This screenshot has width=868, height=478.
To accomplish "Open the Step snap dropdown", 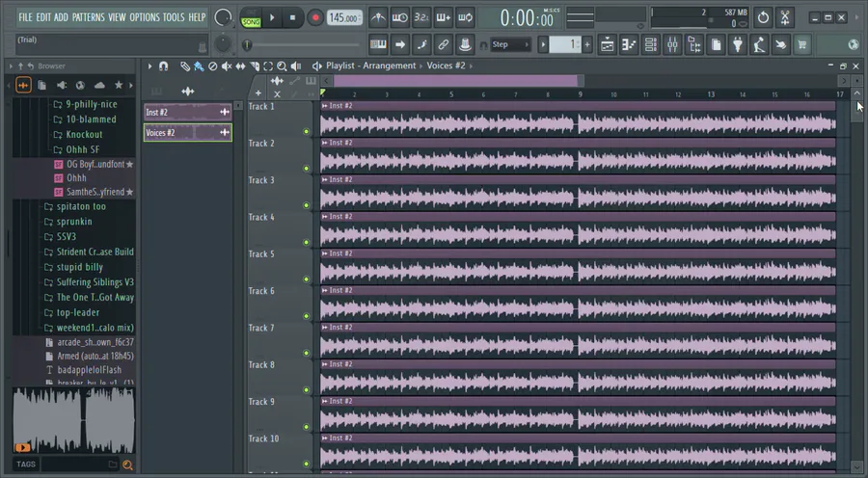I will pos(510,44).
